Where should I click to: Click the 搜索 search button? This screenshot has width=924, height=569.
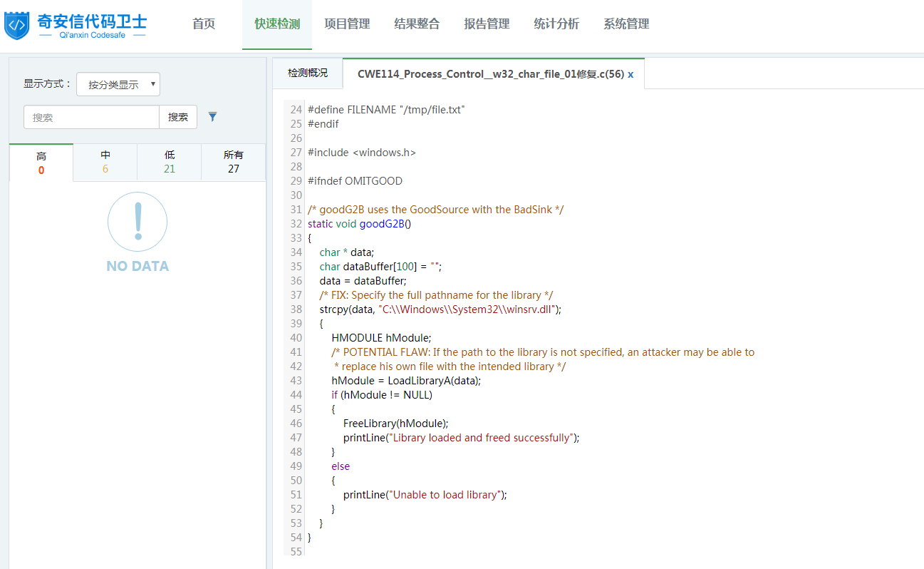(178, 118)
